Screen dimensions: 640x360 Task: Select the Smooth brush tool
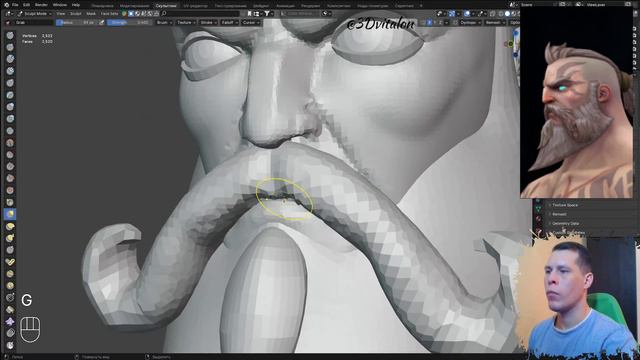[10, 143]
